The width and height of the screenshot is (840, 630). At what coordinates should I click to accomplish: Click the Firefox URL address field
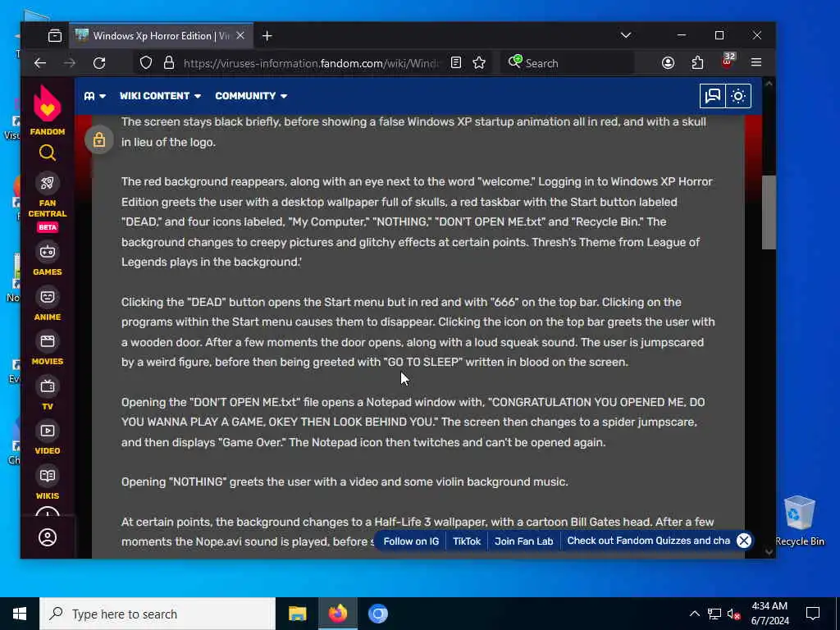tap(311, 63)
